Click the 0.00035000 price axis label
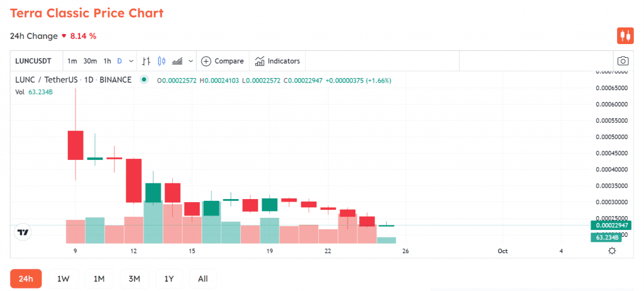 611,186
